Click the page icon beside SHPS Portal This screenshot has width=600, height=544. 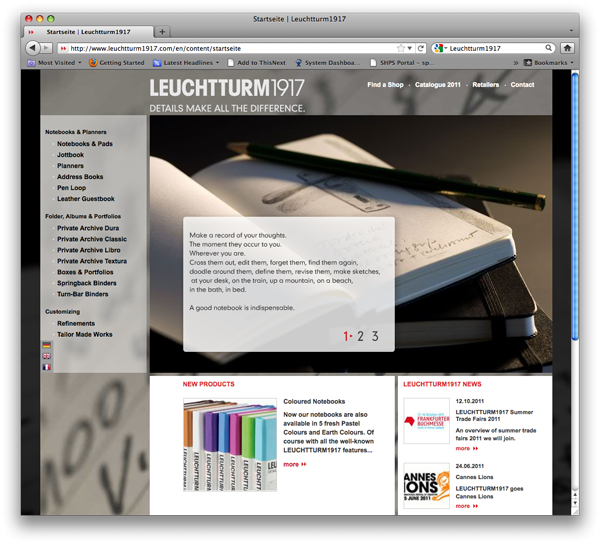pos(373,63)
